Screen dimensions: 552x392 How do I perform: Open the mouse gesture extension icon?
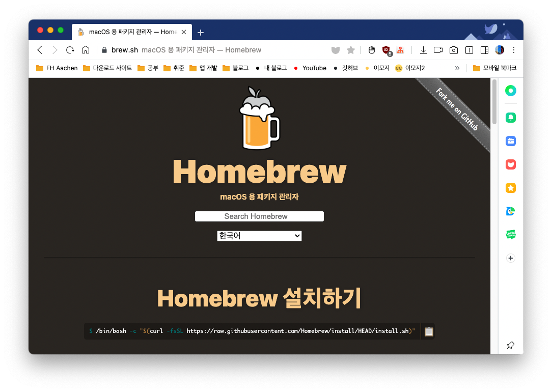click(372, 50)
